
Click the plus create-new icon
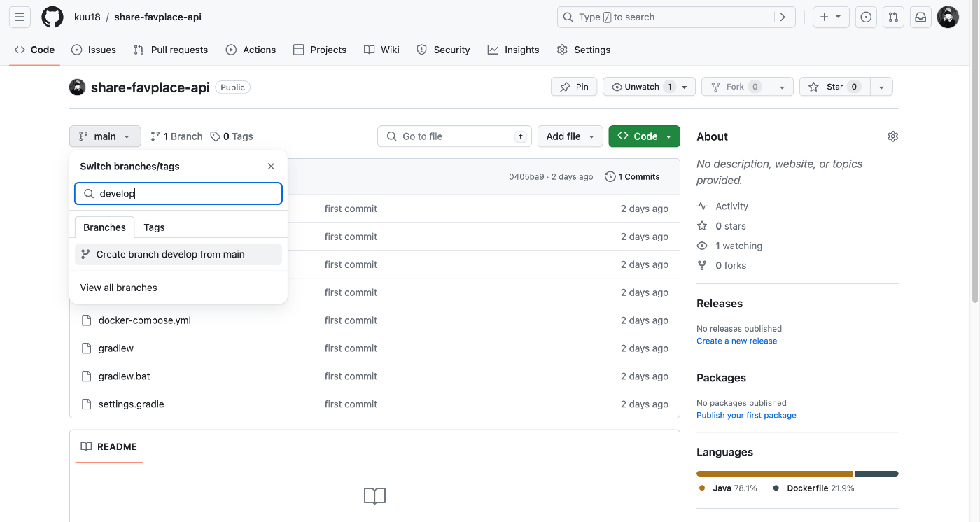(824, 17)
